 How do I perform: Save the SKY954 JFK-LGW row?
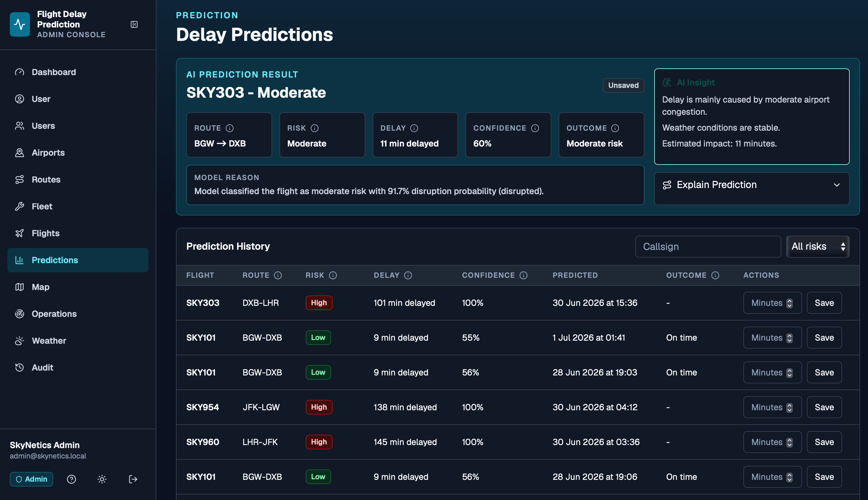[x=824, y=407]
